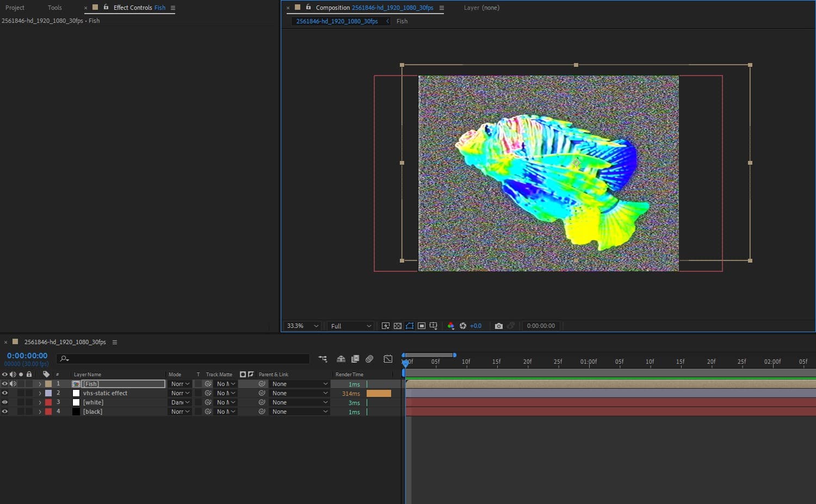
Task: Hide the white layer with its eye icon
Action: [x=5, y=402]
